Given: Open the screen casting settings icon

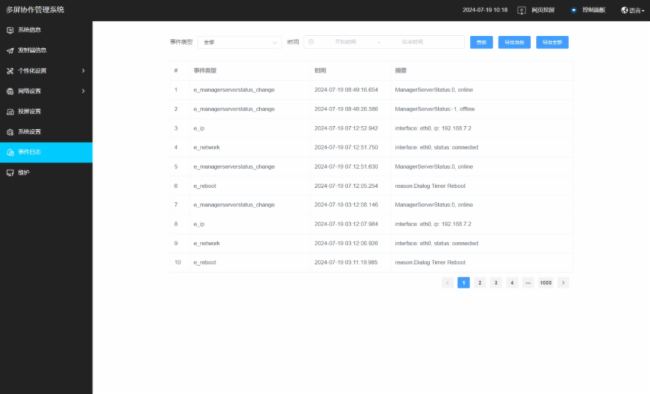Looking at the screenshot, I should (10, 112).
